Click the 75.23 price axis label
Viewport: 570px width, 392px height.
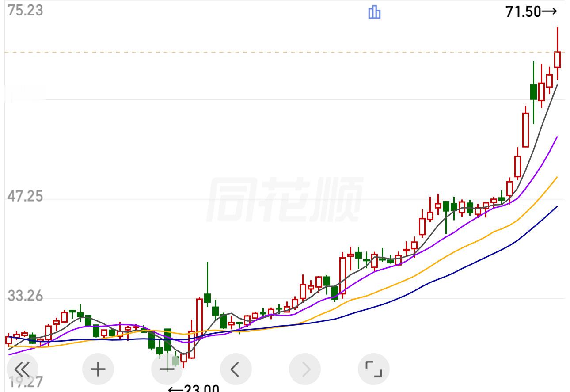[26, 10]
